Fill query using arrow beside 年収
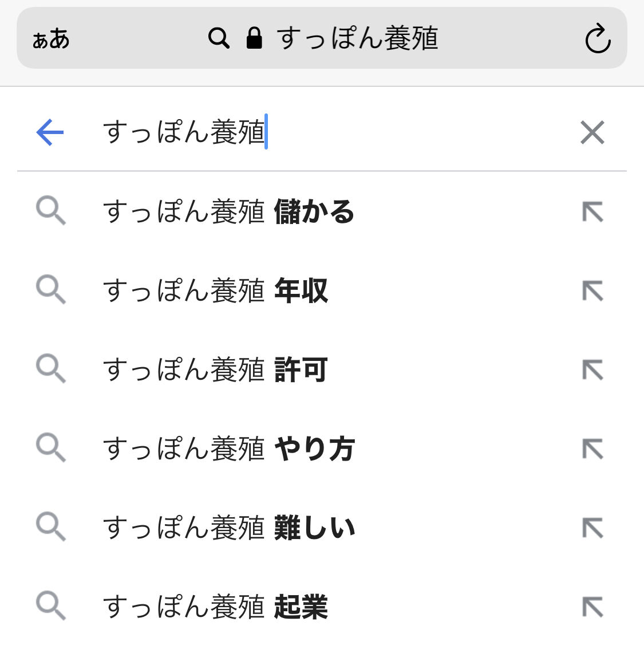Viewport: 644px width, 645px height. tap(592, 291)
